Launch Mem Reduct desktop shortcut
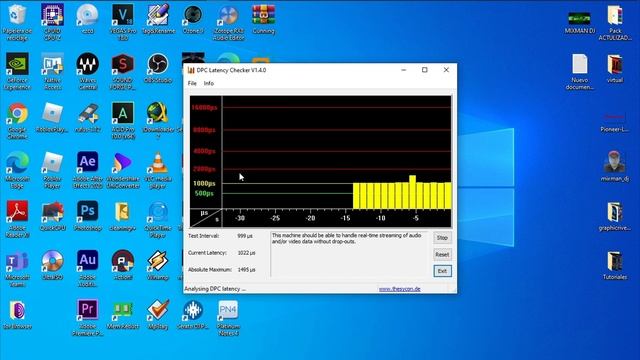 point(122,315)
